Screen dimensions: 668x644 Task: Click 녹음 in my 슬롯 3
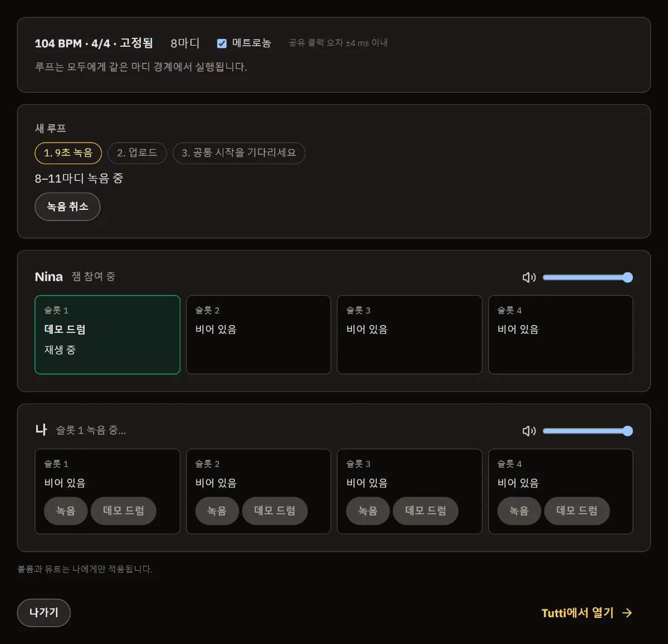click(368, 511)
